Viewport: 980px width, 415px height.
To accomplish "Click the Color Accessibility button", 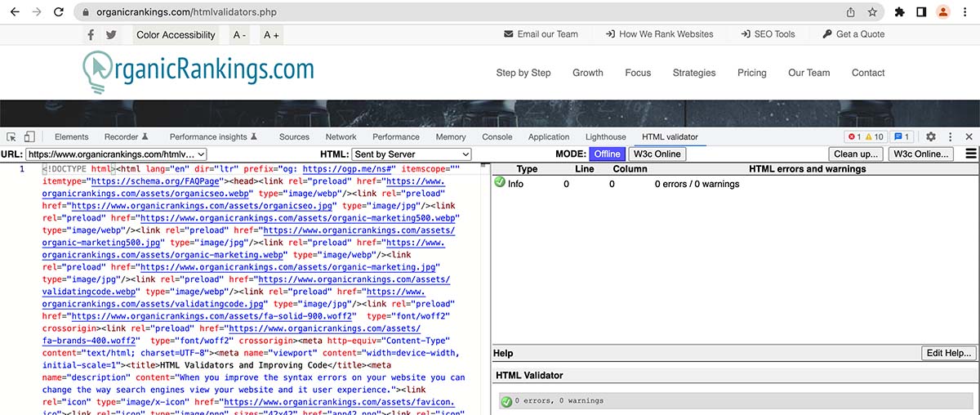I will pyautogui.click(x=176, y=34).
